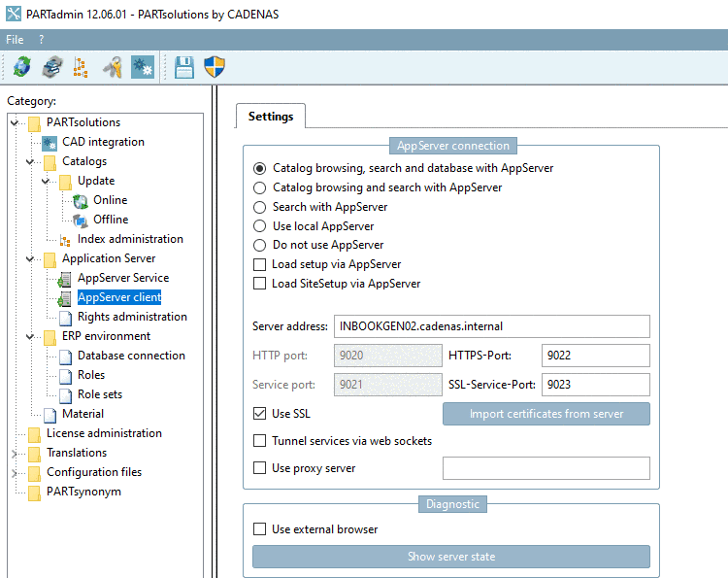Click the proxy server address field
The width and height of the screenshot is (728, 578).
coord(546,468)
